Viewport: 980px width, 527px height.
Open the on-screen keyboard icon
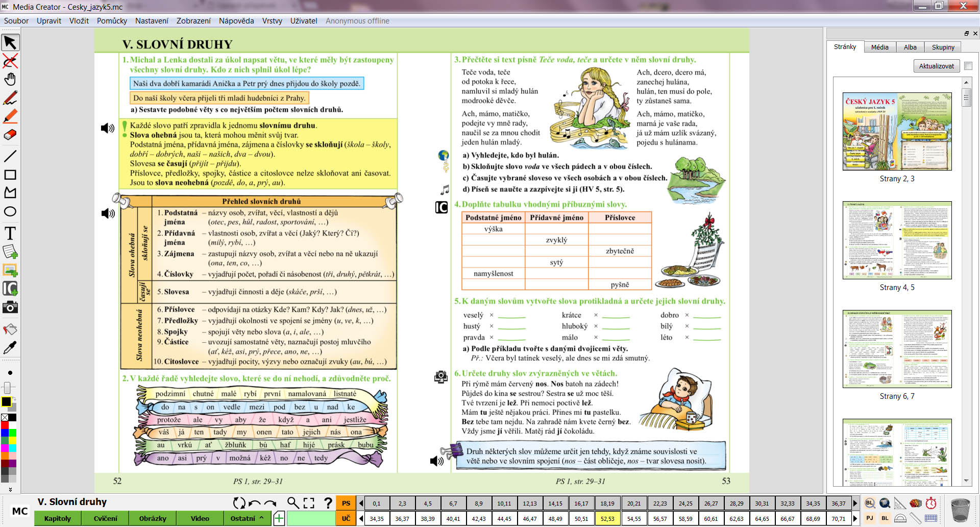[x=932, y=518]
